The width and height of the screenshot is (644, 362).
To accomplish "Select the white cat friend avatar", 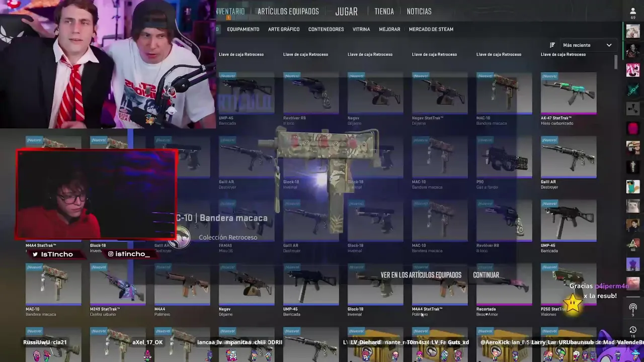I will point(633,206).
